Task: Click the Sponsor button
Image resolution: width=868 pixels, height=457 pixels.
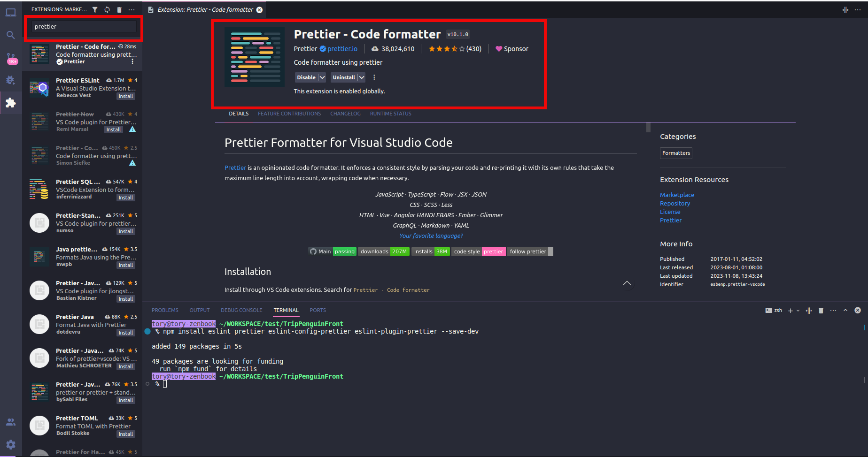Action: 512,49
